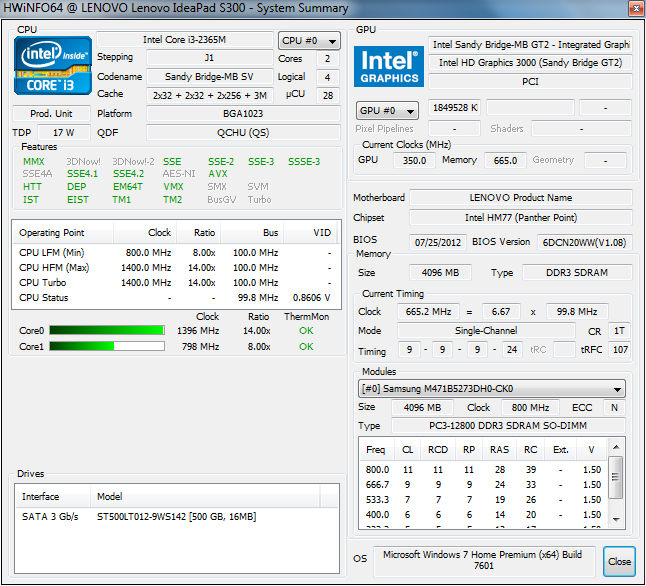Click the timing table scrollbar up arrow
The height and width of the screenshot is (586, 646).
[x=616, y=464]
